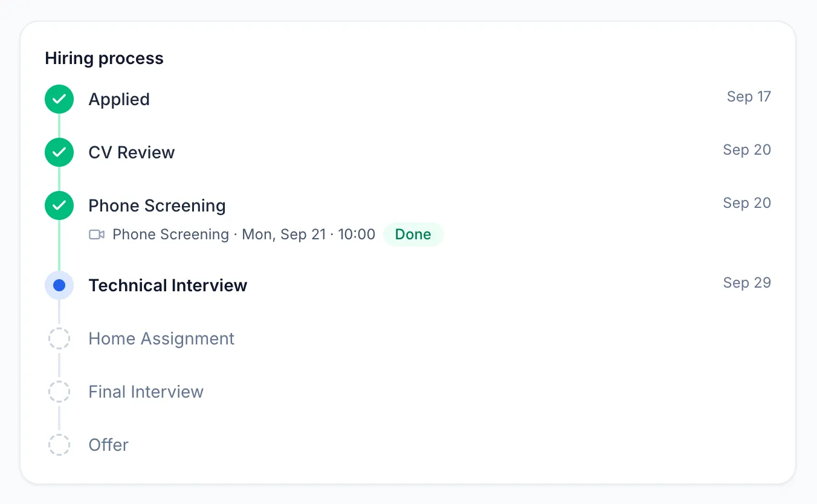Click the Hiring process heading
817x504 pixels.
[x=104, y=58]
